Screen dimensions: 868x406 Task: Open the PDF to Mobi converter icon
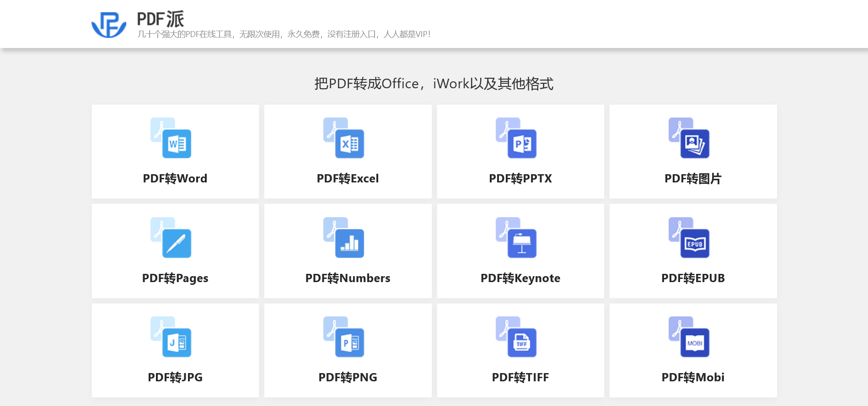pyautogui.click(x=689, y=337)
